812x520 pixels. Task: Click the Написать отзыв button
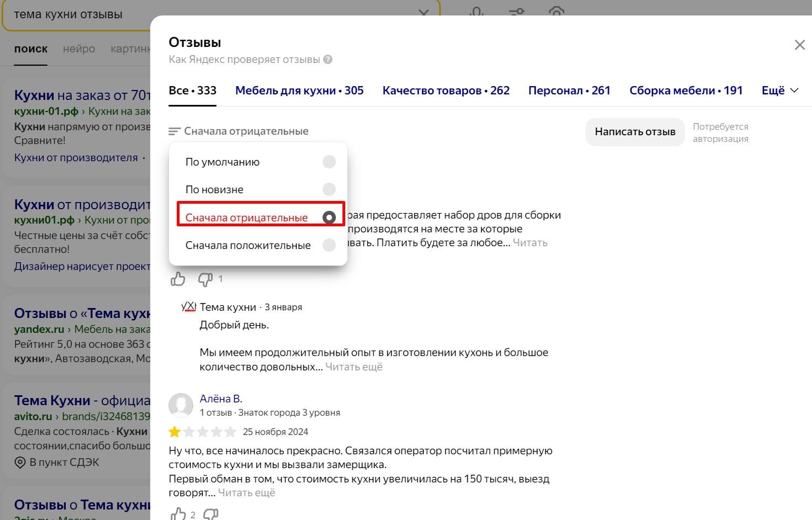(x=635, y=132)
